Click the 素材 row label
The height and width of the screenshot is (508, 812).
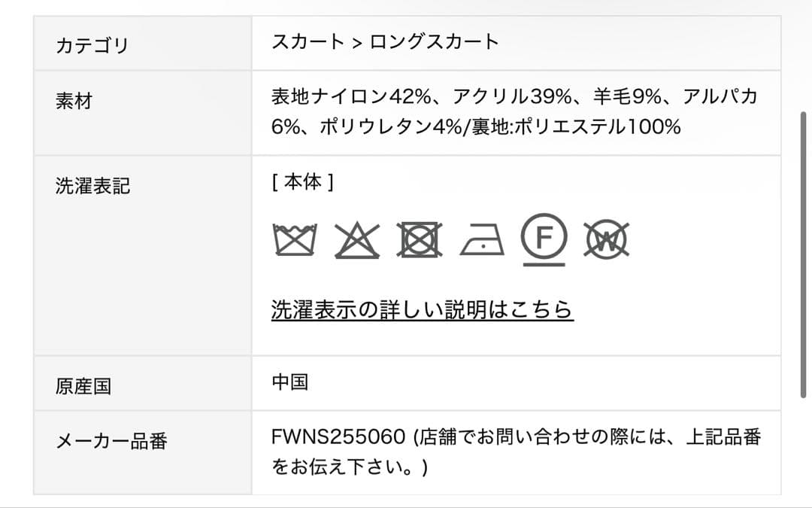coord(74,100)
